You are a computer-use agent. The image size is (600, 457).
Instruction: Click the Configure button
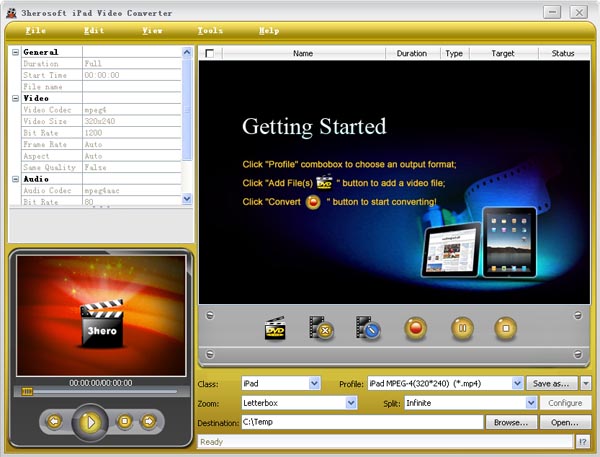tap(565, 403)
